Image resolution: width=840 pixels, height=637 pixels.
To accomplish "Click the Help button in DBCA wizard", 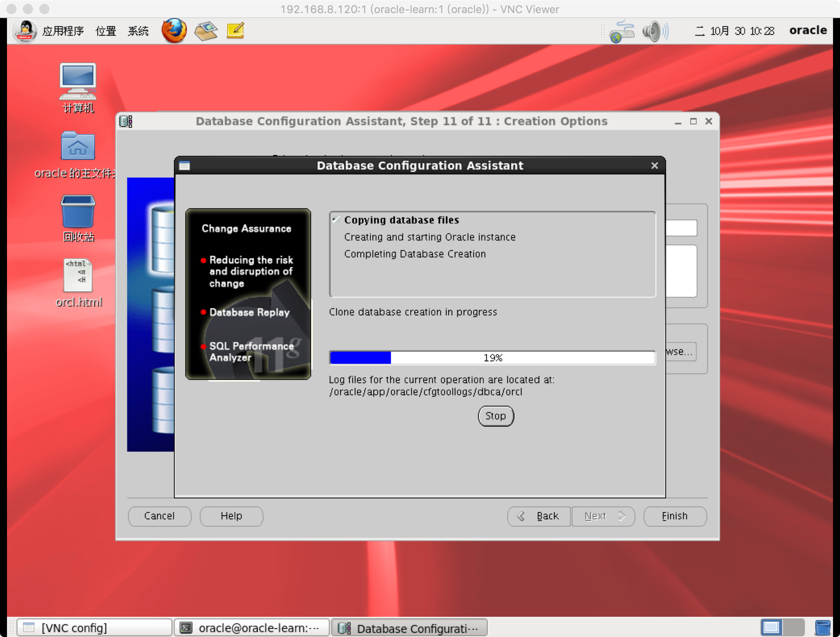I will 231,516.
